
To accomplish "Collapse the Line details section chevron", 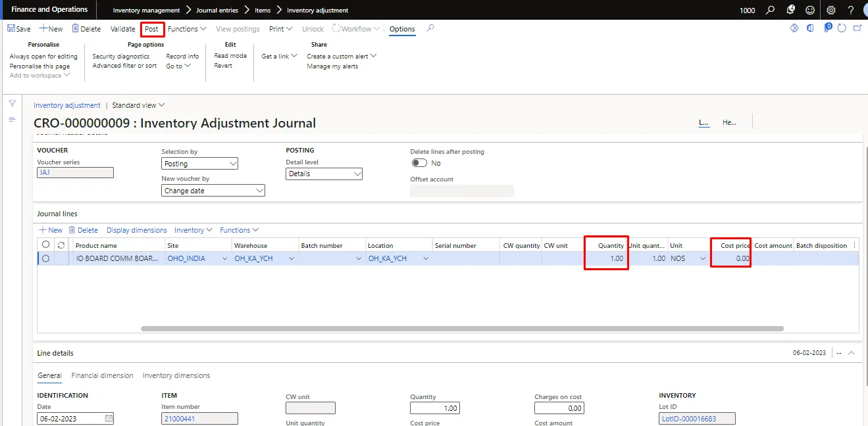I will (851, 353).
